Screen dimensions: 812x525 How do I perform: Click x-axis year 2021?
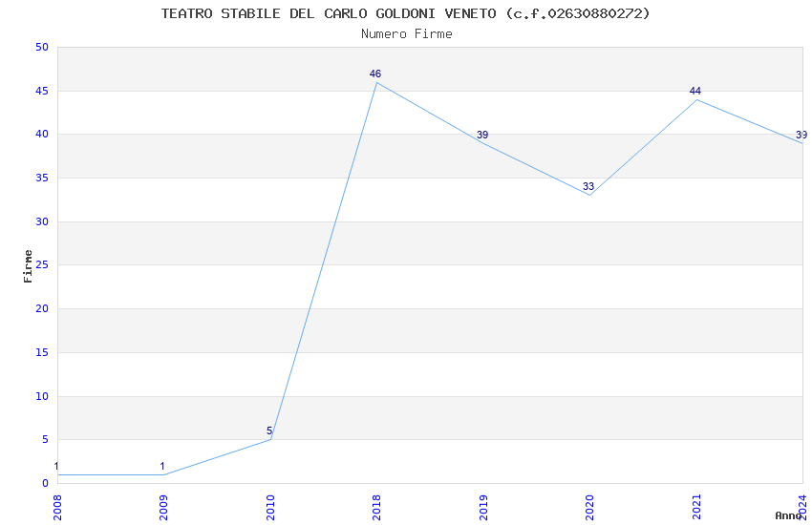click(x=696, y=508)
